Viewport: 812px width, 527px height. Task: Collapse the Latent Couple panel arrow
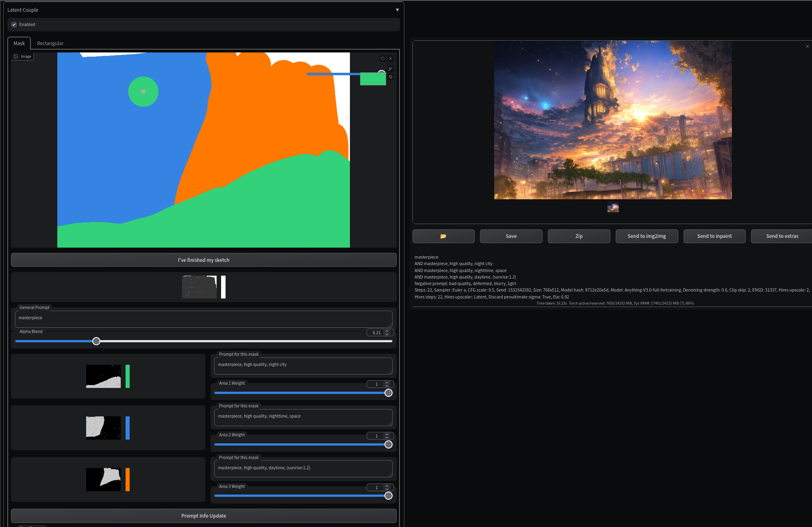397,10
